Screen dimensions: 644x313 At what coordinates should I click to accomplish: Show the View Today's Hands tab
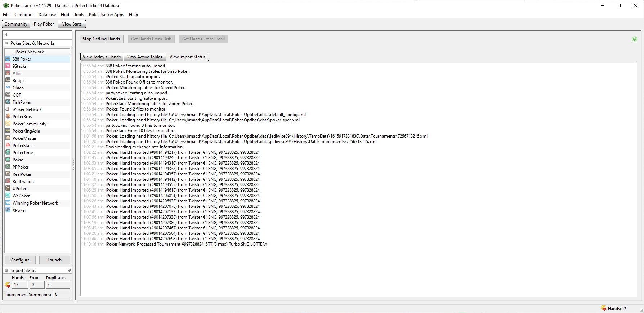point(102,57)
